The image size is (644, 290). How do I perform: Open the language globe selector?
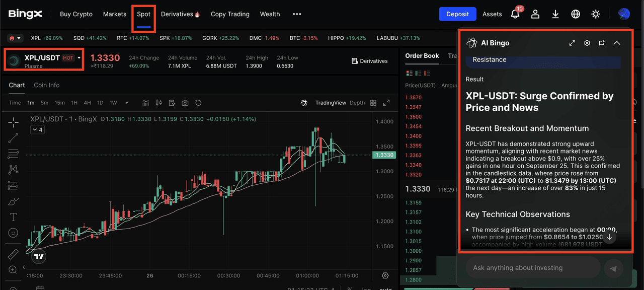pos(576,14)
